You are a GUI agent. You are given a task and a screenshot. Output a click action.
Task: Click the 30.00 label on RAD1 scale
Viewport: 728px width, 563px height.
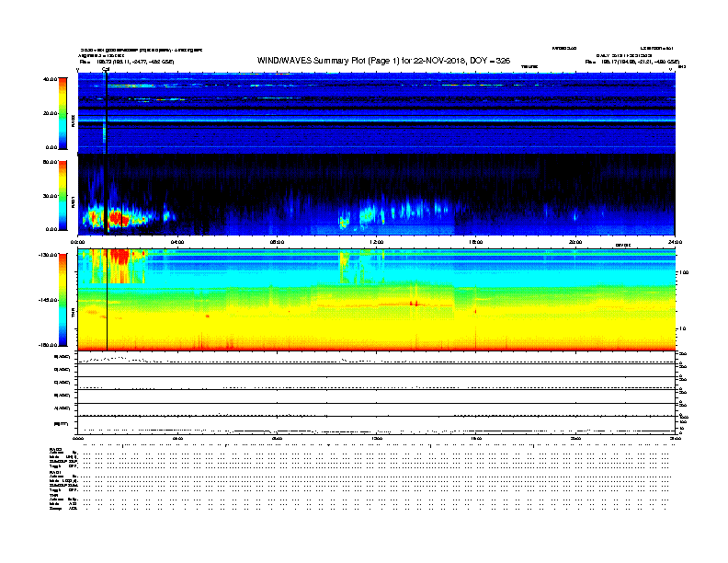(x=50, y=196)
